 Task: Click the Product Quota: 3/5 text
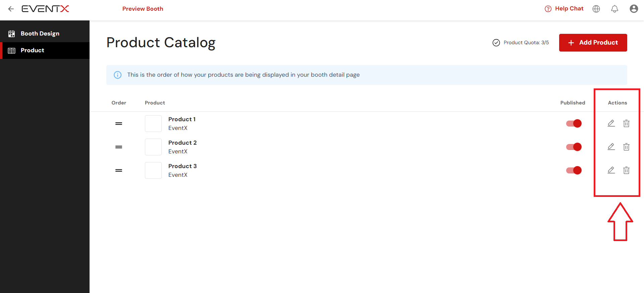point(526,43)
